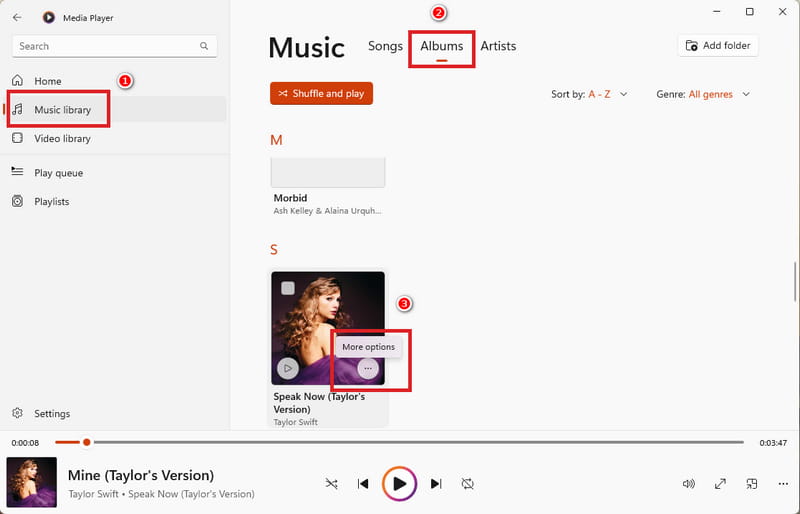Click the vertical scrollbar thumb
The width and height of the screenshot is (800, 514).
point(795,282)
